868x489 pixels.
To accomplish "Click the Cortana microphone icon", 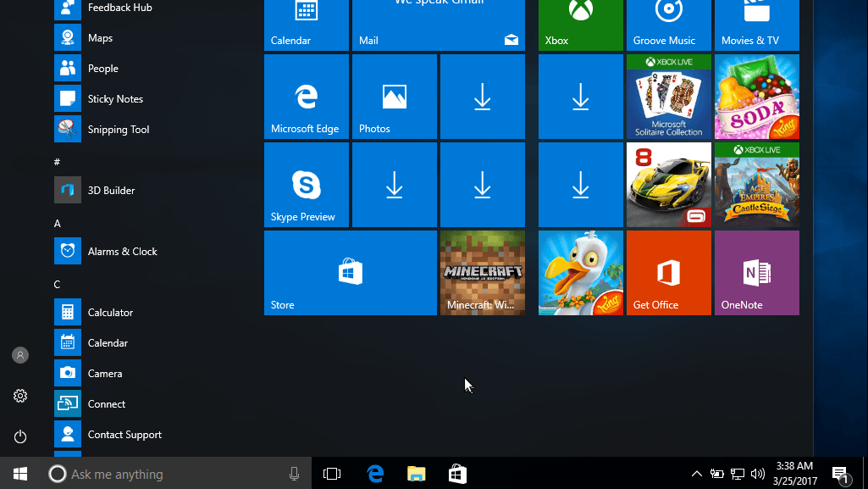I will (x=294, y=474).
